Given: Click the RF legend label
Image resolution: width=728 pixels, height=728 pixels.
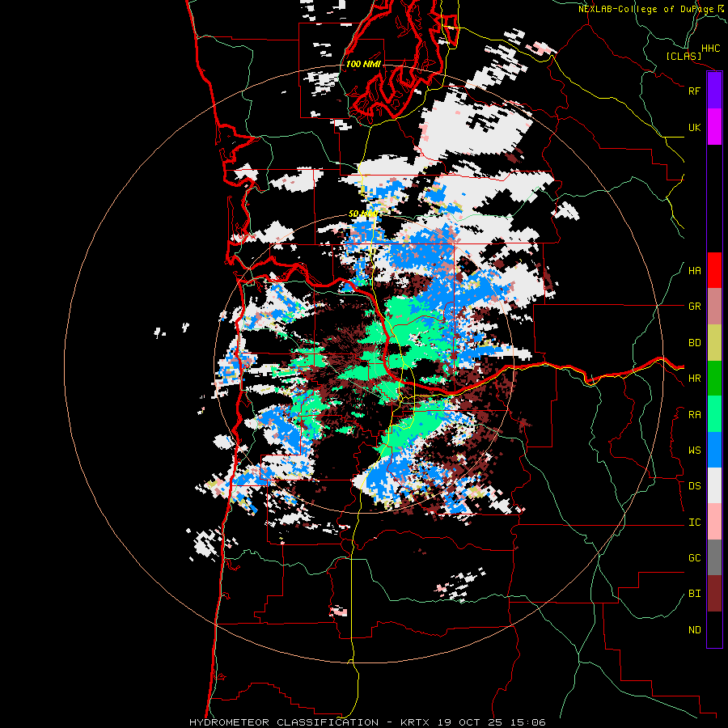Looking at the screenshot, I should coord(694,91).
